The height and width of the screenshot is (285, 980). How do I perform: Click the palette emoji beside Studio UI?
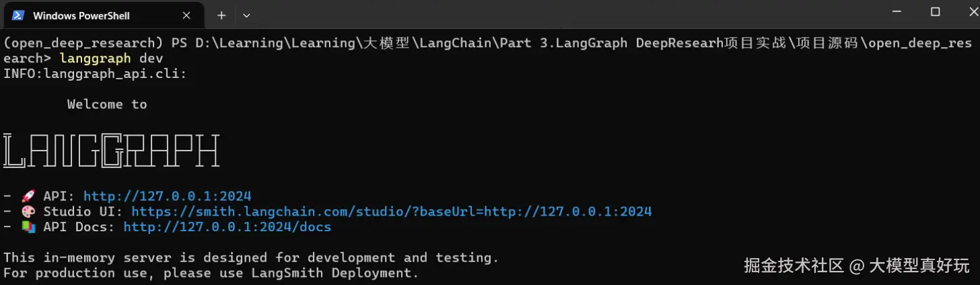click(28, 212)
